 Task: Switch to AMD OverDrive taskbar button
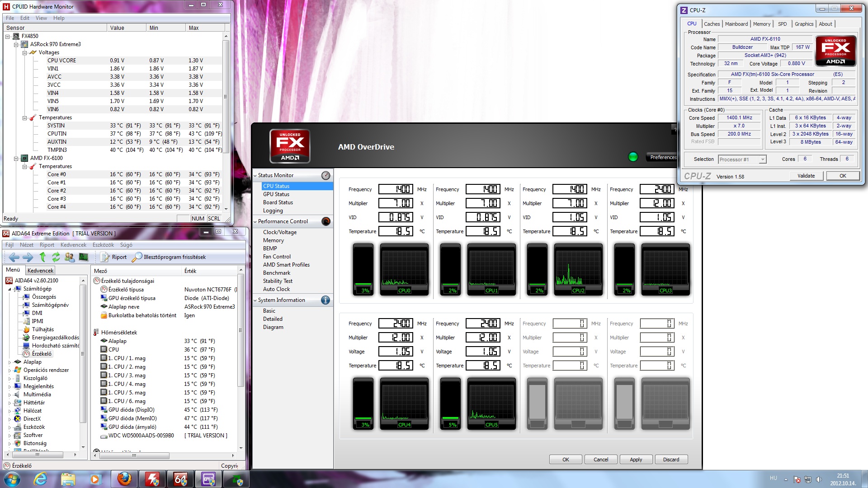(236, 479)
